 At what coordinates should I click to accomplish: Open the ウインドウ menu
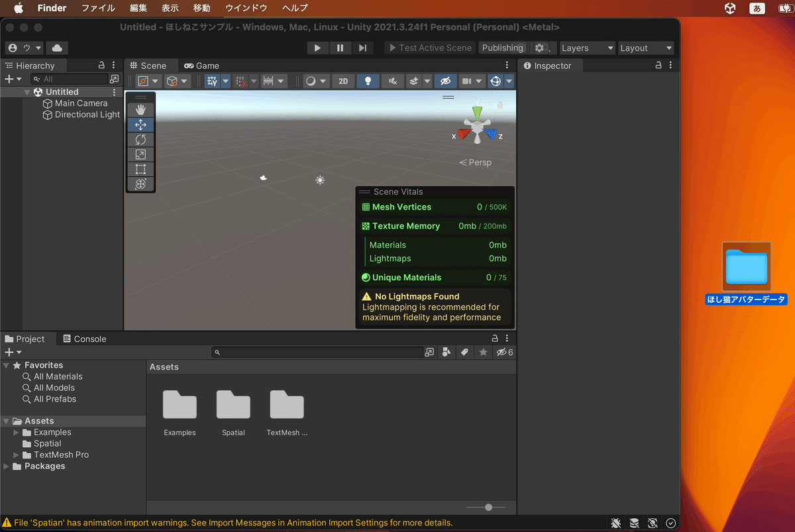(x=246, y=8)
